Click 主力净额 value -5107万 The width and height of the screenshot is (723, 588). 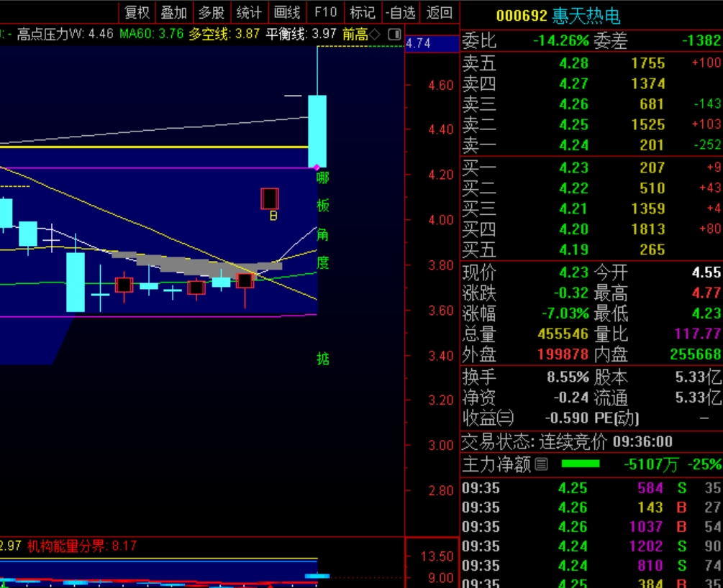[651, 464]
